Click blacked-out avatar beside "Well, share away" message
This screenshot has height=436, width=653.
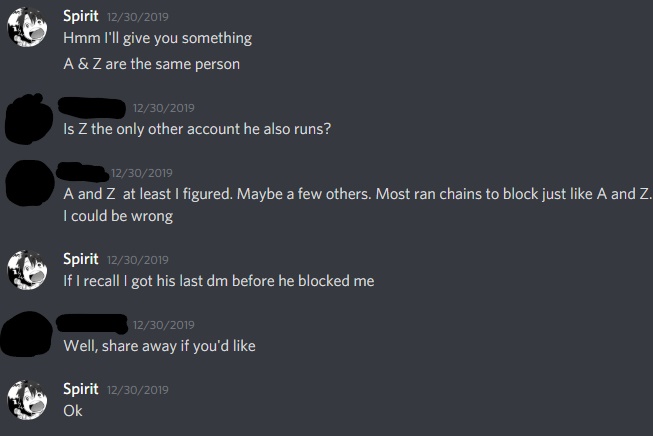27,334
